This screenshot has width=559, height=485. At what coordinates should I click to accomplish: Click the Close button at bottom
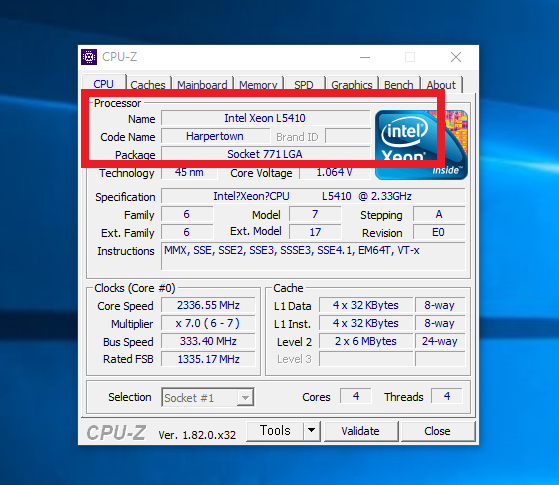[437, 431]
